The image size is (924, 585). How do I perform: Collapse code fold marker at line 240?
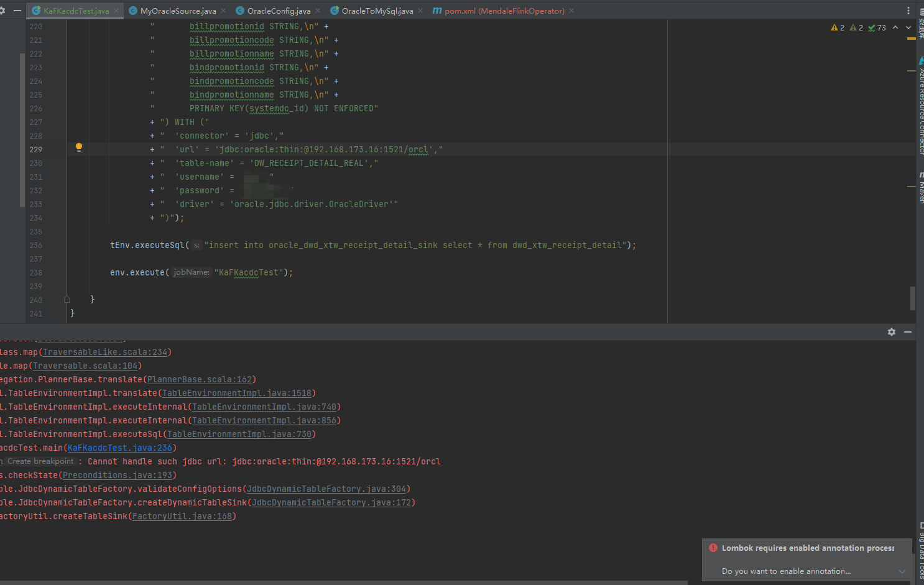click(67, 300)
